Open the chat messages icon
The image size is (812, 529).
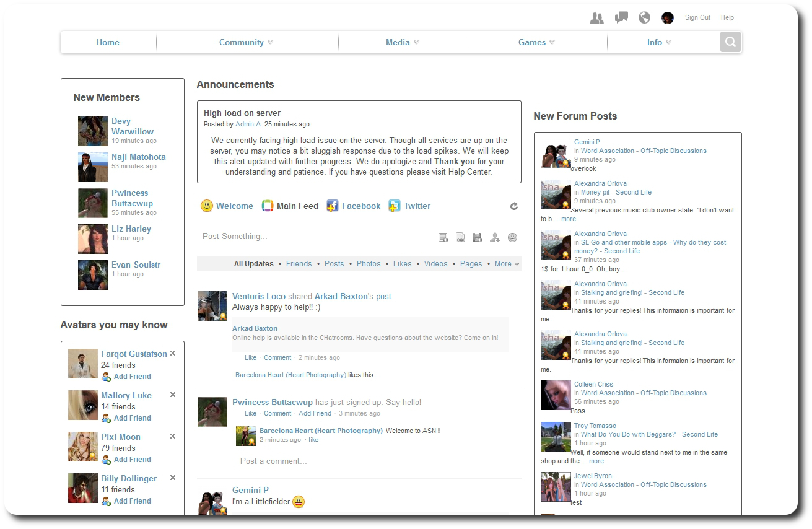tap(621, 18)
